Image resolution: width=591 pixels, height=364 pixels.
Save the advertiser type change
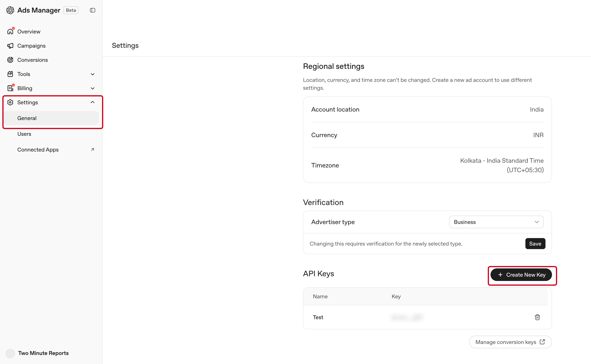pos(535,244)
